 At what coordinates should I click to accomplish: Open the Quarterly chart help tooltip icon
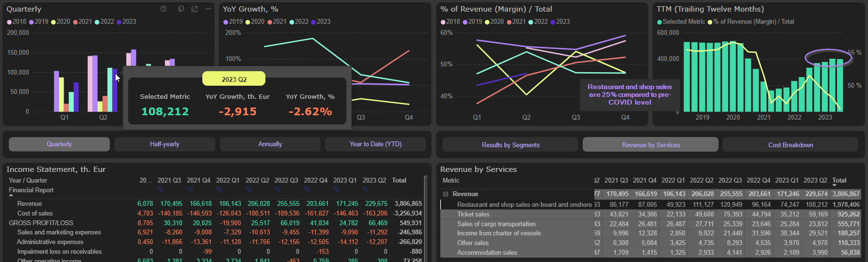pos(164,9)
